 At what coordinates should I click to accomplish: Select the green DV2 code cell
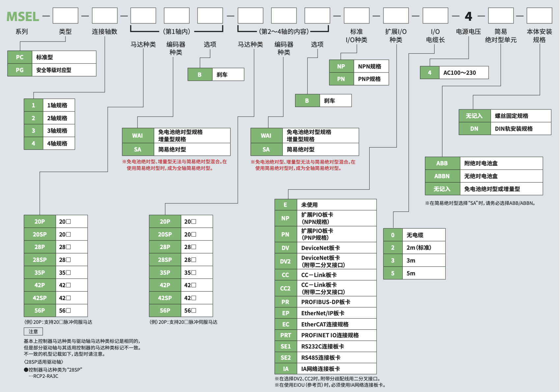286,261
